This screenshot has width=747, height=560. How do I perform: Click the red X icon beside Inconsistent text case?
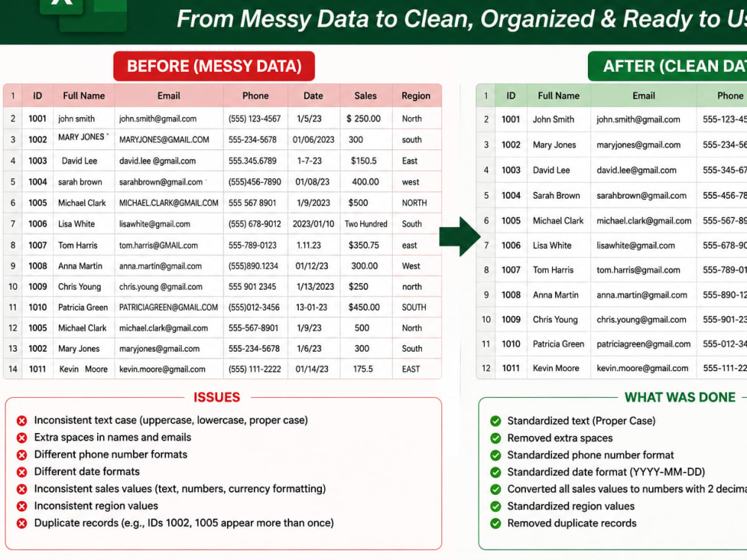click(x=22, y=420)
